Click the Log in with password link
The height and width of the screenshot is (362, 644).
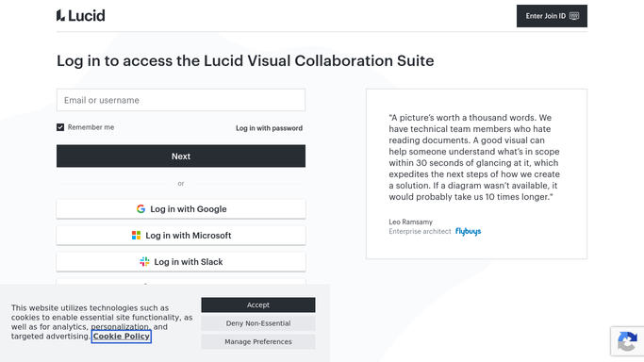(x=269, y=128)
